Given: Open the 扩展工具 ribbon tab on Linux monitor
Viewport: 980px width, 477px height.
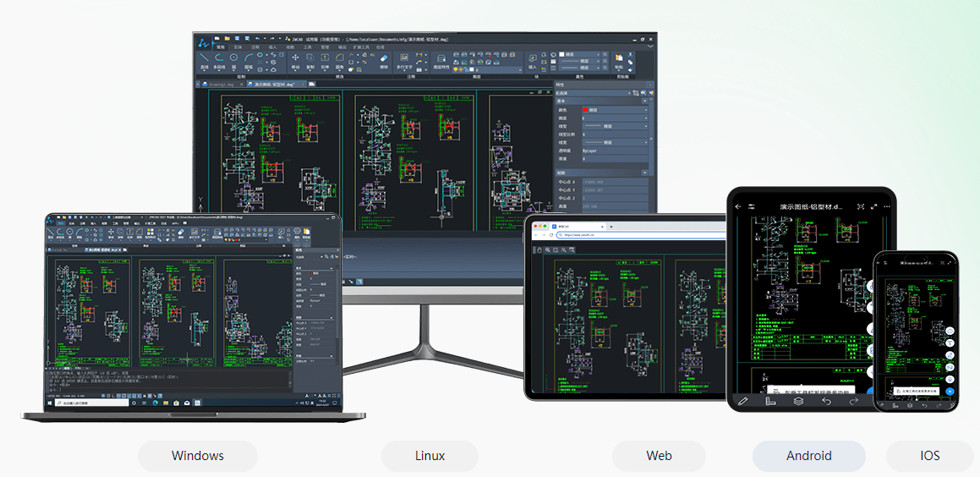Looking at the screenshot, I should coord(361,47).
